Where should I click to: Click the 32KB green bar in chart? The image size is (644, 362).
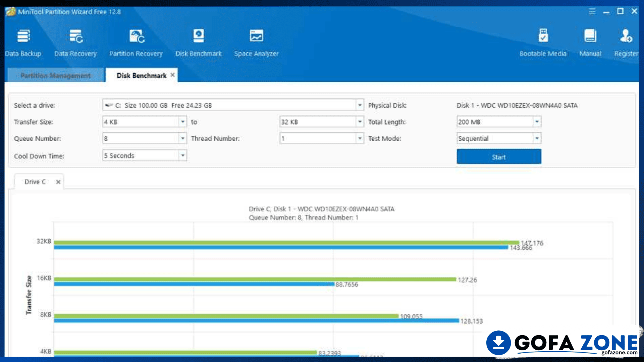click(x=286, y=242)
